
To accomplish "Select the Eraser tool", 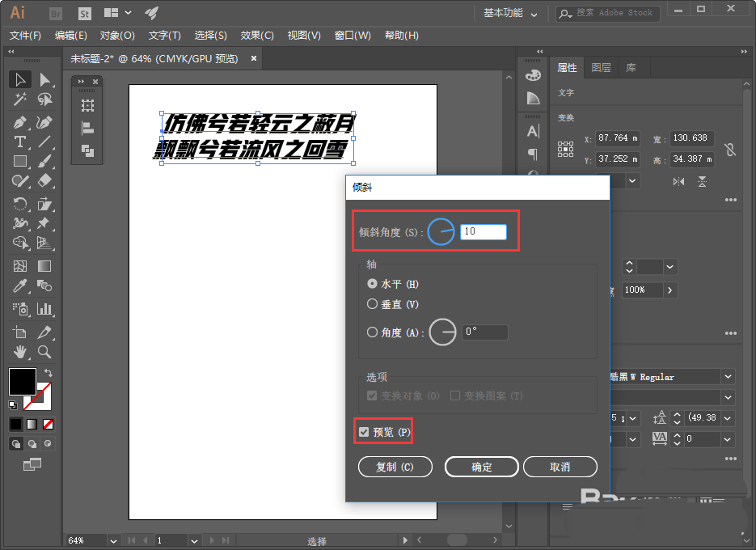I will coord(44,180).
